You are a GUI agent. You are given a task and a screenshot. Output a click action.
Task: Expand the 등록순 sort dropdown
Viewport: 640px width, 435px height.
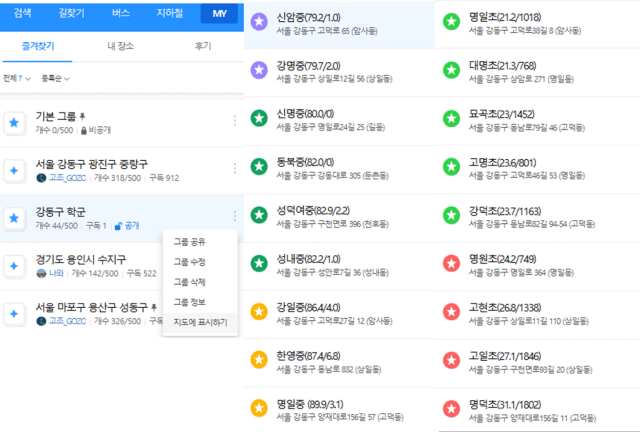(56, 78)
